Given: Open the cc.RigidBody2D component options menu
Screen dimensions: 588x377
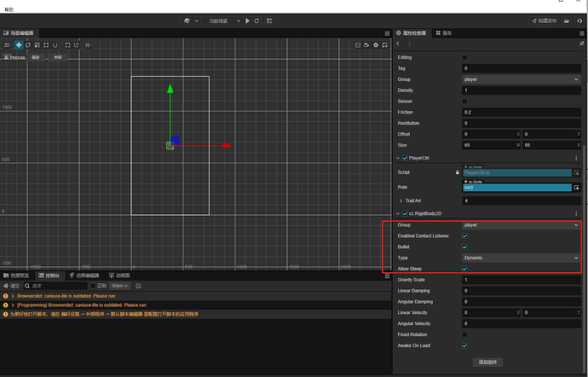Looking at the screenshot, I should pyautogui.click(x=577, y=213).
